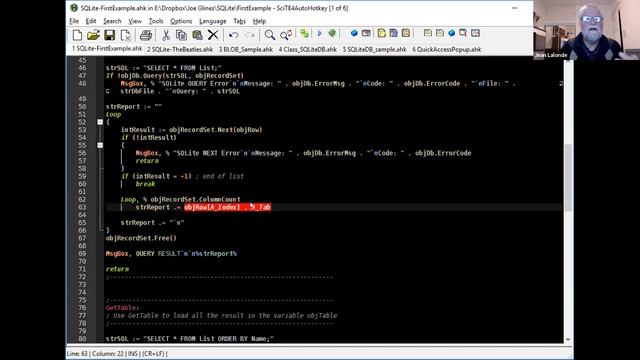This screenshot has width=640, height=360.
Task: Switch to the Class_SQLiteDB.ahk tab
Action: 307,49
